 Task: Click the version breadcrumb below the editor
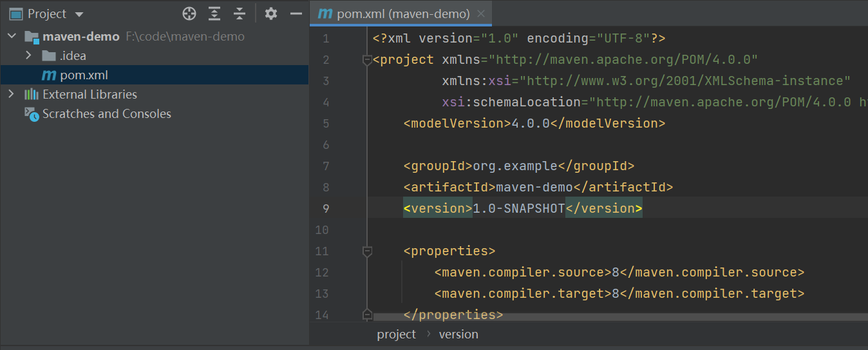458,335
